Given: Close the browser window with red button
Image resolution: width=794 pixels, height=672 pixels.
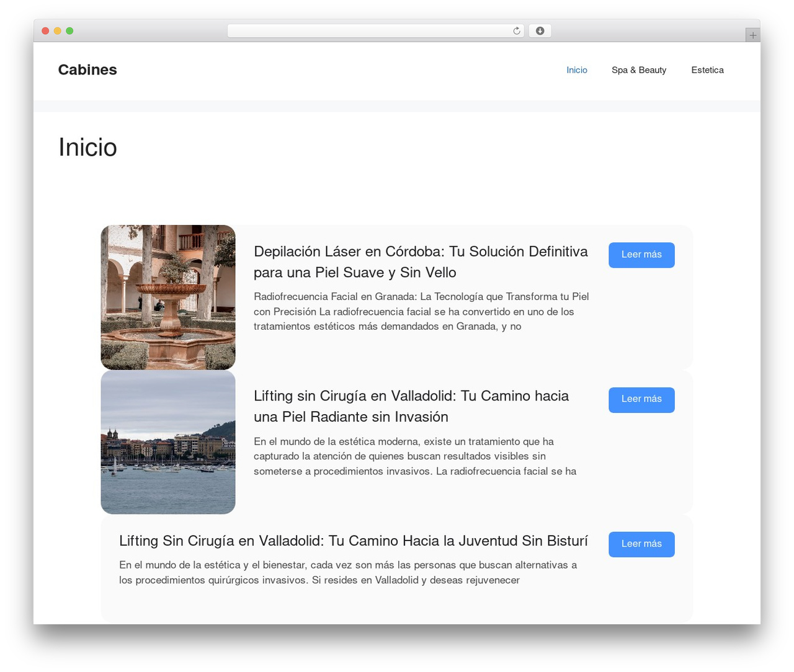Looking at the screenshot, I should (45, 31).
